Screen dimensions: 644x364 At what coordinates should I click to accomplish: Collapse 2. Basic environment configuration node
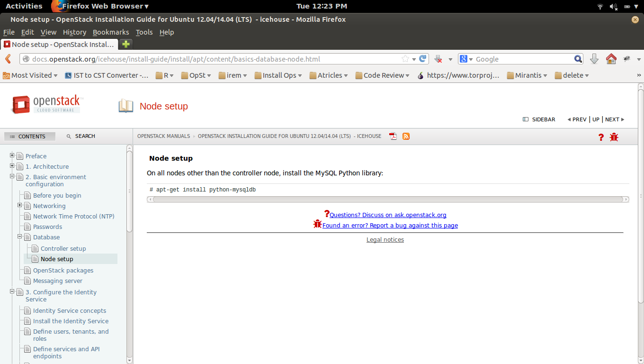[12, 176]
